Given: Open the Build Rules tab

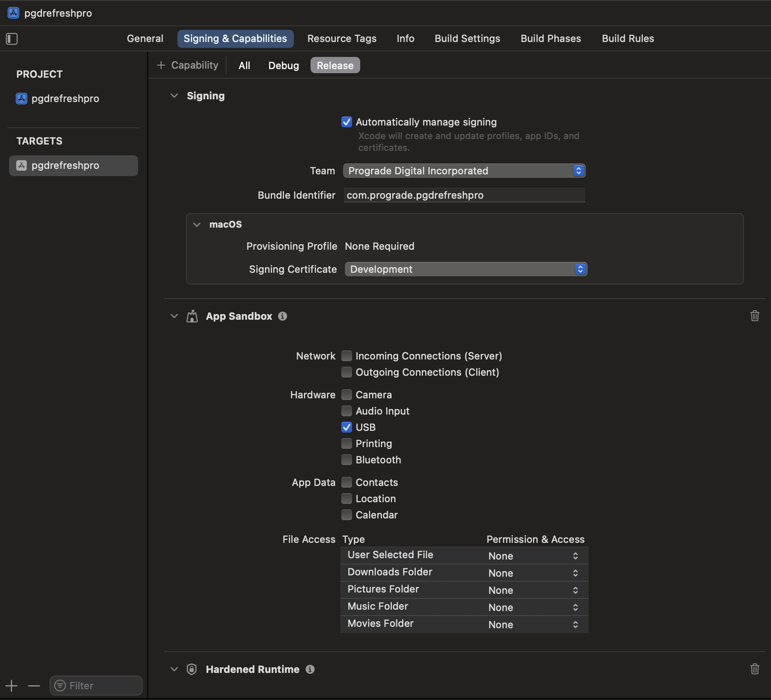Looking at the screenshot, I should [x=628, y=39].
